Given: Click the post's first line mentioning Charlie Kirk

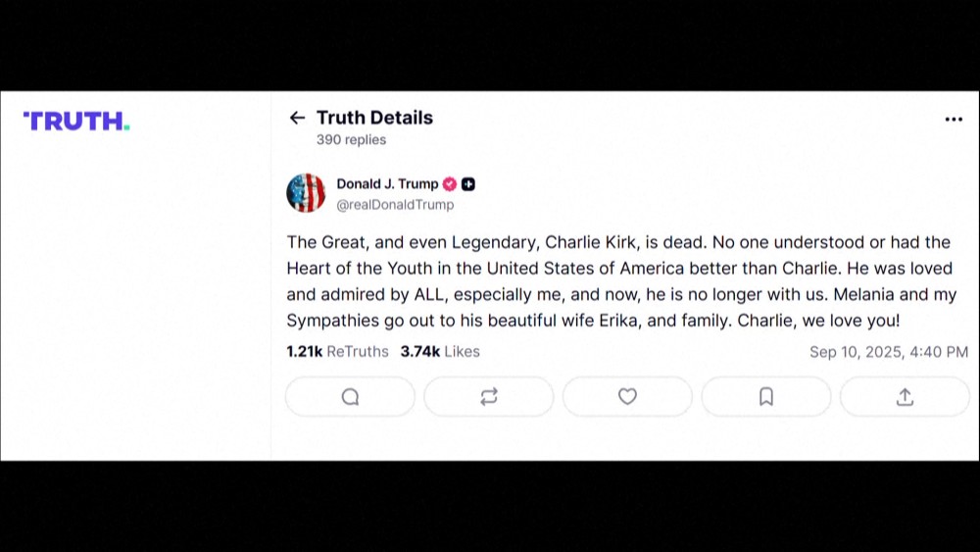Looking at the screenshot, I should 617,242.
